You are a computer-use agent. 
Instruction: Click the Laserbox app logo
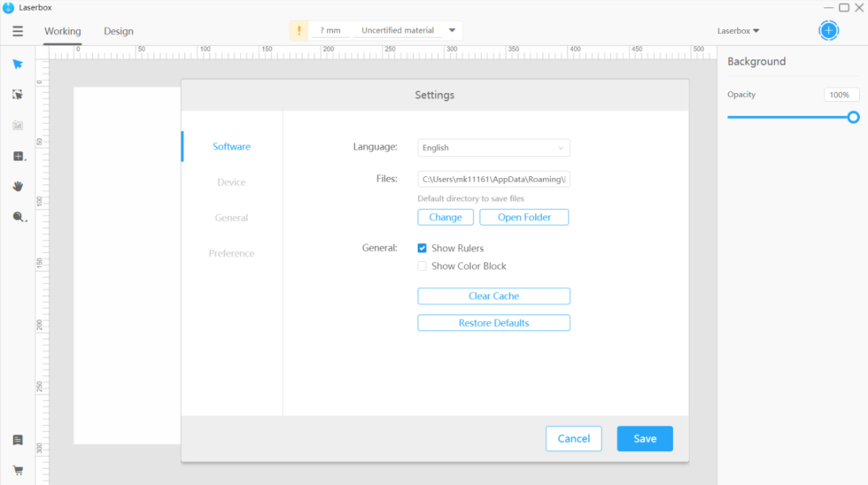[8, 8]
